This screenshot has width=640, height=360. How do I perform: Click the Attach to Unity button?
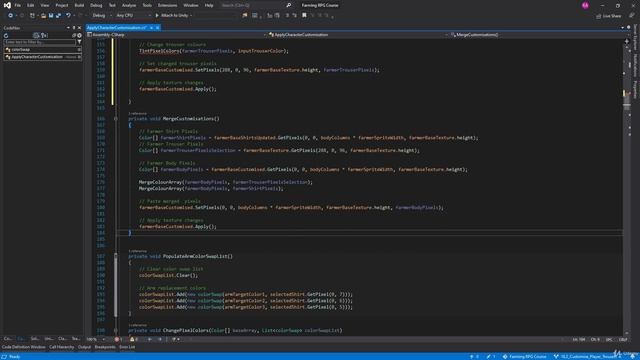click(173, 16)
